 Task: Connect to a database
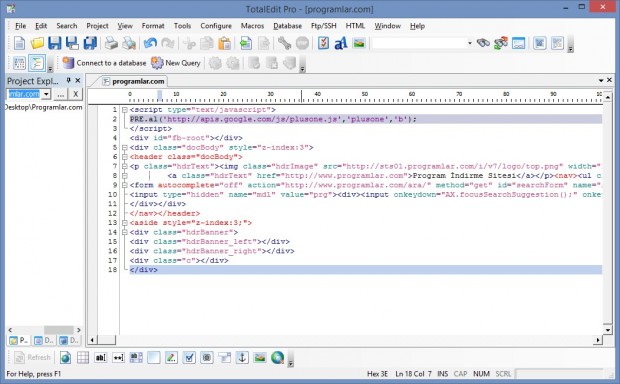[104, 63]
